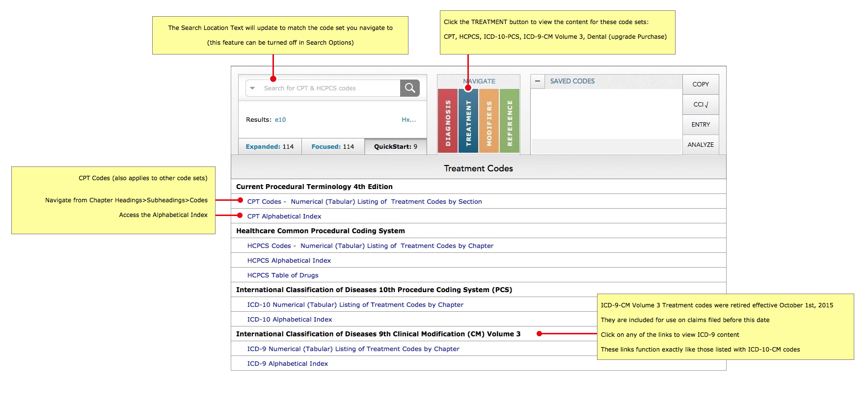This screenshot has width=868, height=408.
Task: Click the CCI check button
Action: [x=701, y=105]
